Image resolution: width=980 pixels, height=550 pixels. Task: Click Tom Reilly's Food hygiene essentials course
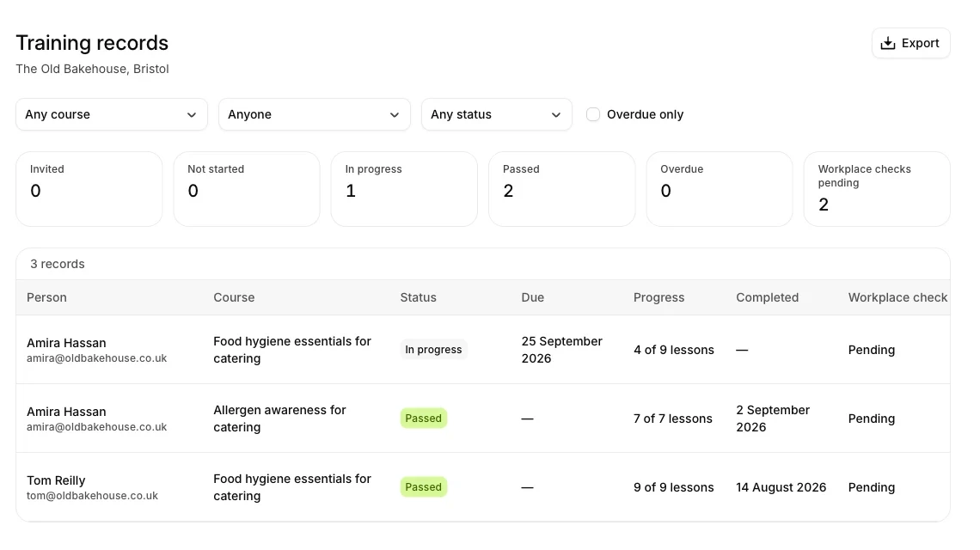pos(292,487)
